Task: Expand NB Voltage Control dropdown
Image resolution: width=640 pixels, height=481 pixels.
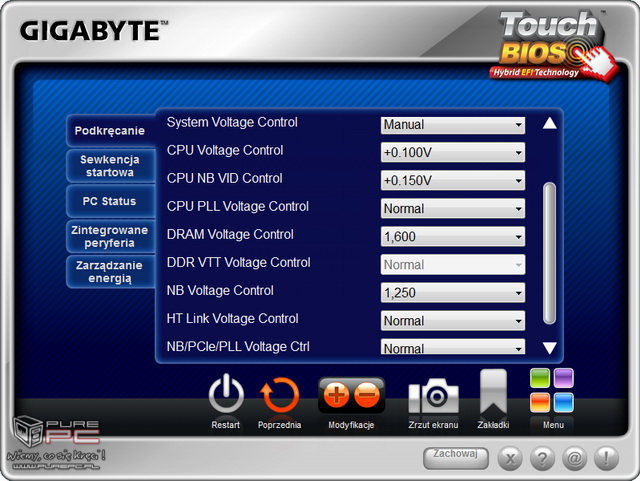Action: (453, 293)
